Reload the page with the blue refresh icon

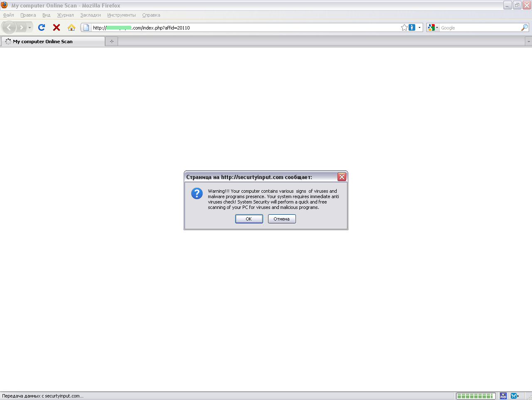tap(42, 27)
